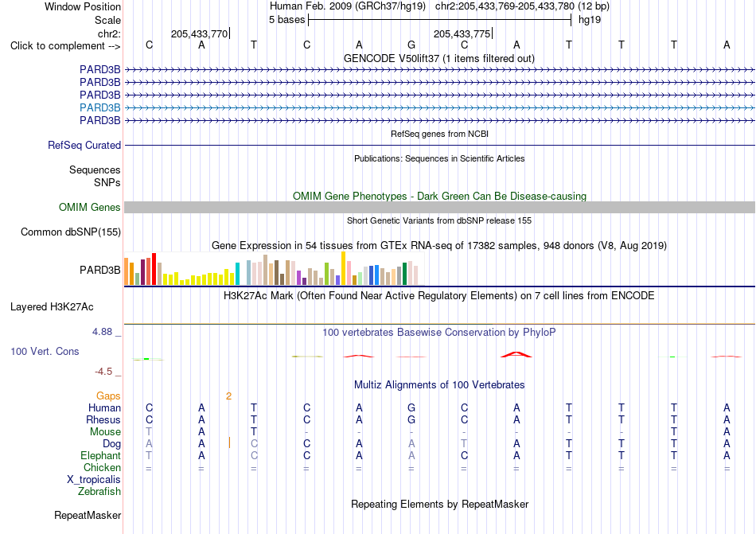Click the Chicken species label

coord(102,467)
